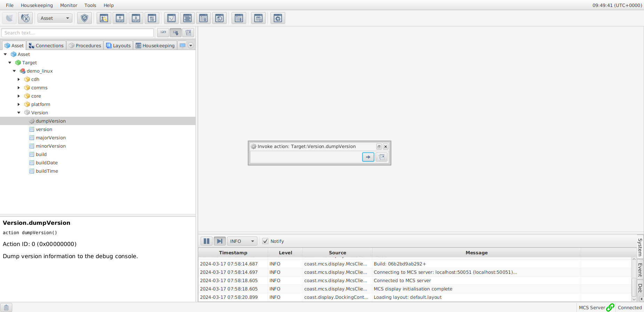Open the Event side tab
The height and width of the screenshot is (312, 644).
pos(640,269)
